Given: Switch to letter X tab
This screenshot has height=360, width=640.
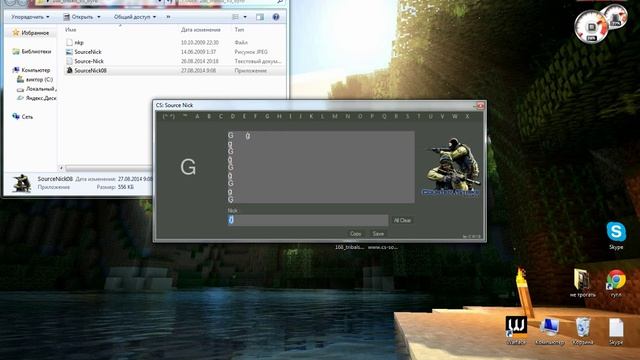Looking at the screenshot, I should coord(467,116).
